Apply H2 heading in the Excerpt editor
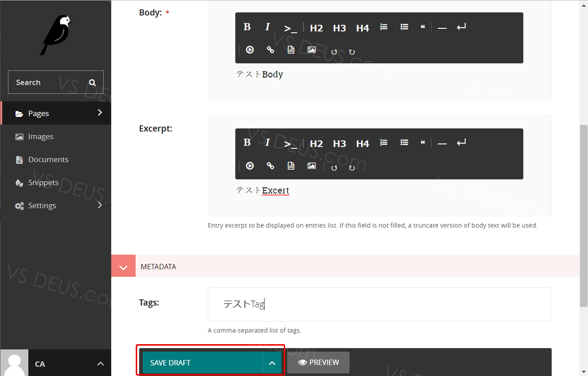The width and height of the screenshot is (588, 376). pyautogui.click(x=317, y=143)
